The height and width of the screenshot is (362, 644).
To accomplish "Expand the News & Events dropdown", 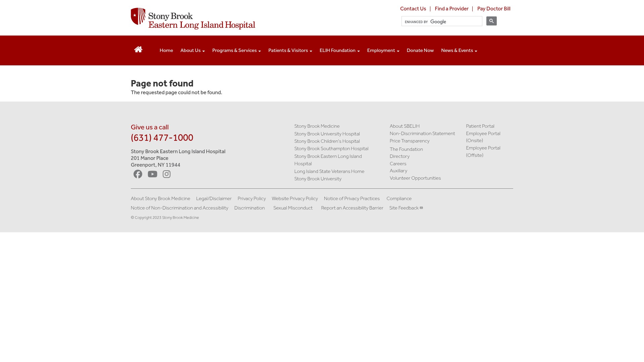I will [459, 50].
